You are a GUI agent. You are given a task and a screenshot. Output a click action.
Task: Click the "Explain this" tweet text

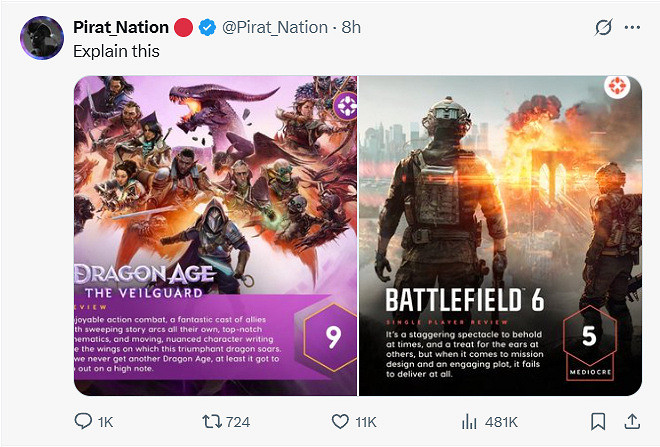pos(116,51)
